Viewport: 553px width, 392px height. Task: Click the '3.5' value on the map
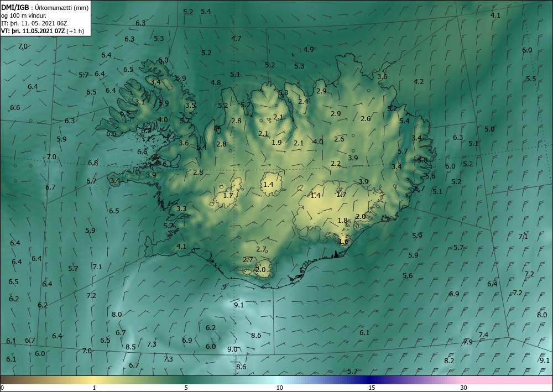tap(190, 106)
